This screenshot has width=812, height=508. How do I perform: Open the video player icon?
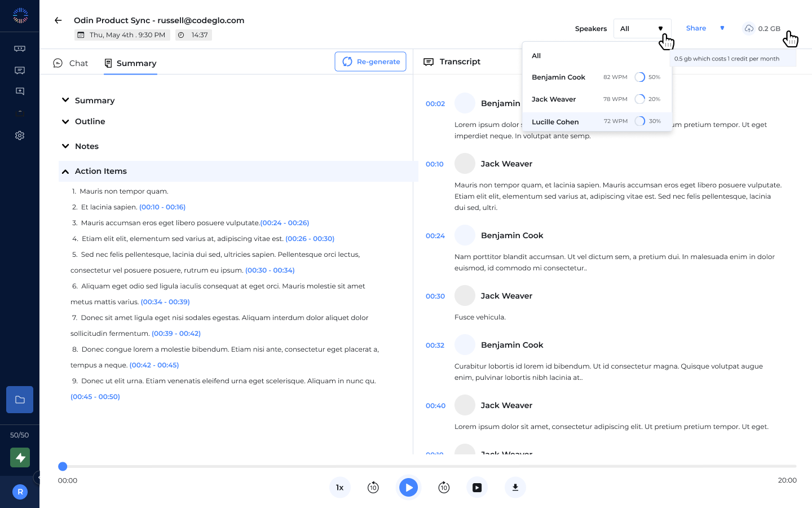(477, 487)
